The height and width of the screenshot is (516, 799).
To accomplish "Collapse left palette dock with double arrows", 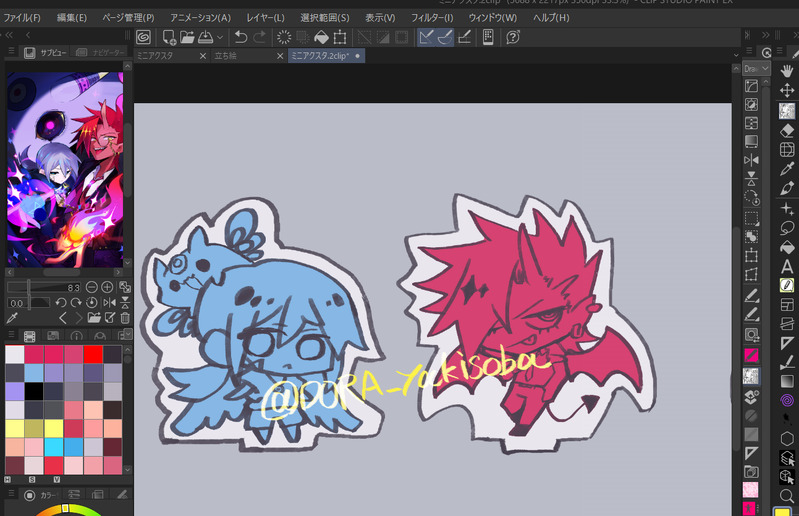I will [9, 35].
